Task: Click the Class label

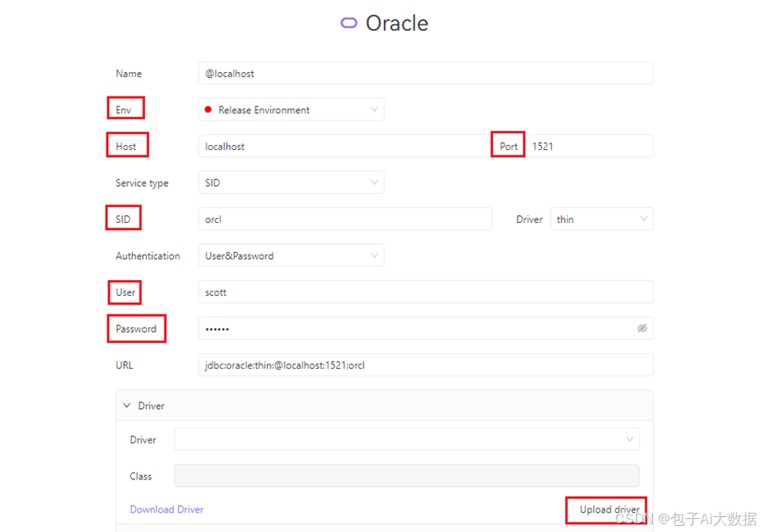Action: point(141,477)
